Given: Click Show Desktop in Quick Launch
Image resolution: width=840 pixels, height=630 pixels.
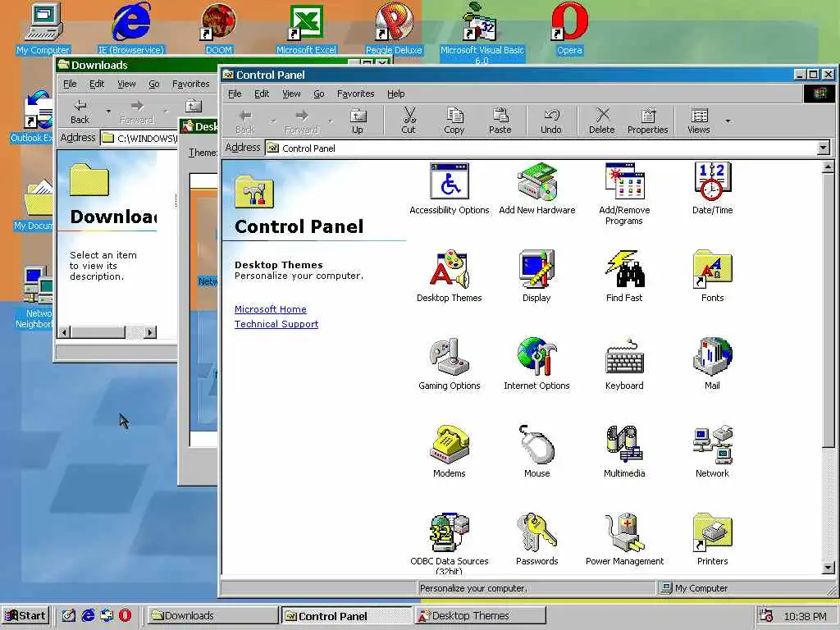Looking at the screenshot, I should coord(69,615).
